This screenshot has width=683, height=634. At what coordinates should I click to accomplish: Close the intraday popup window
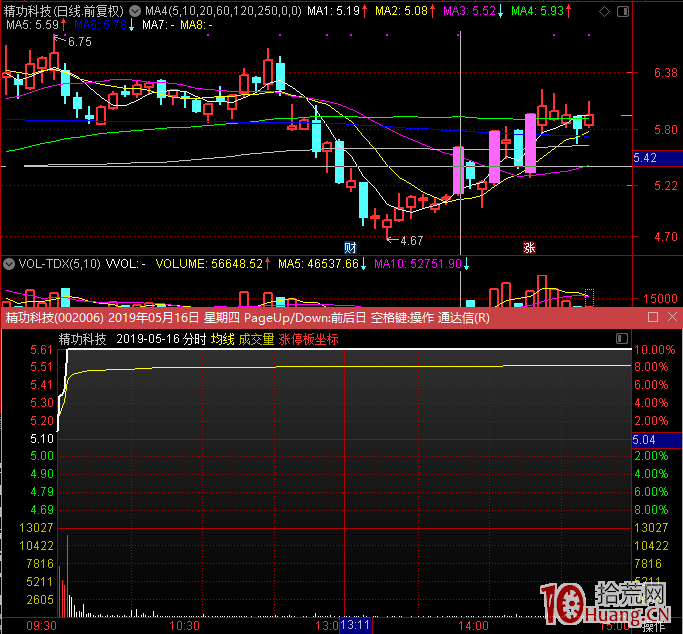pos(672,317)
